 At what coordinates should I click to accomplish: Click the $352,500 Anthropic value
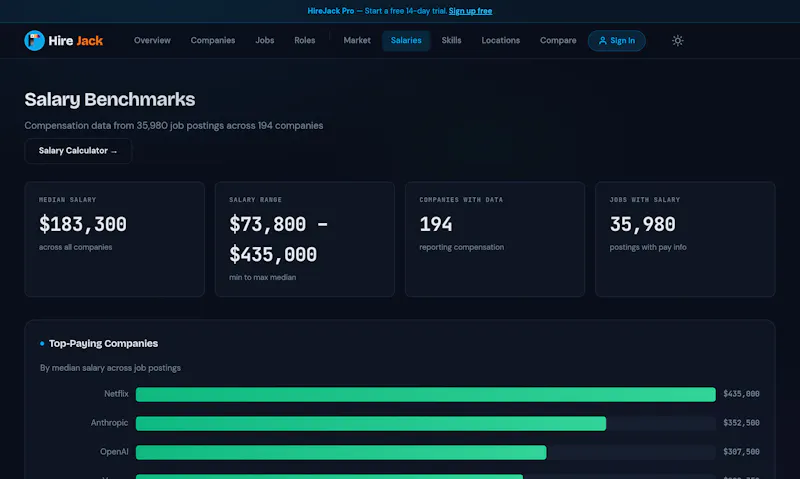point(741,423)
